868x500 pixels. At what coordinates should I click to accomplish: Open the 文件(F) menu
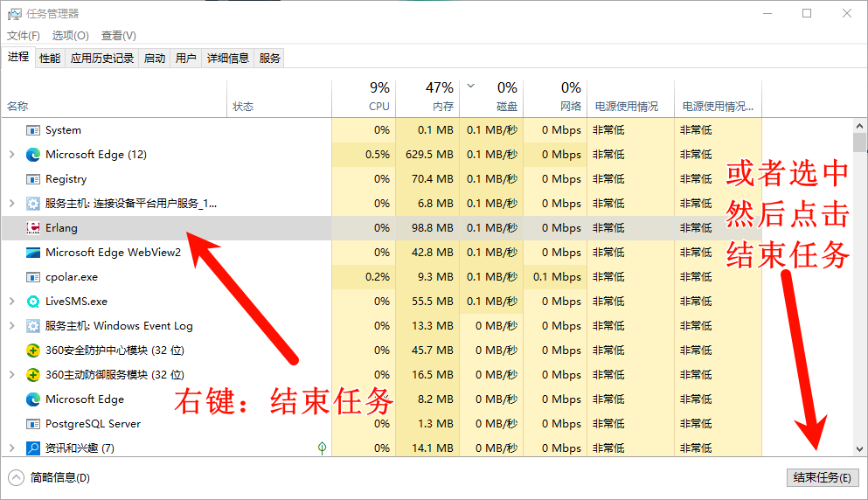(24, 36)
